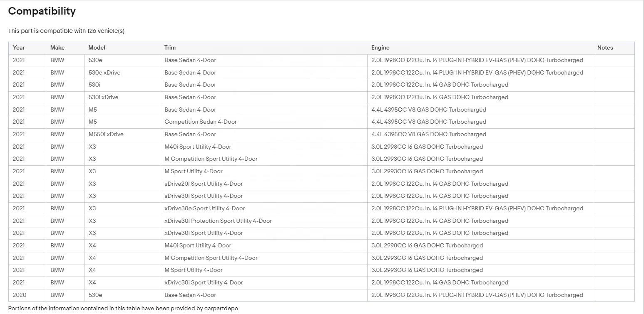
Task: Select X3 "M Competition Sport Utility 4-Door" trim
Action: (x=211, y=159)
